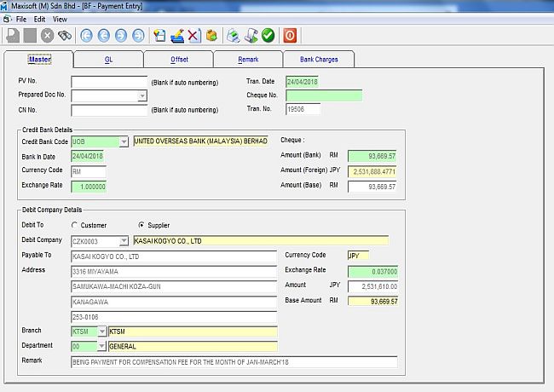Select the Supplier radio button
Image resolution: width=554 pixels, height=392 pixels.
pyautogui.click(x=141, y=225)
